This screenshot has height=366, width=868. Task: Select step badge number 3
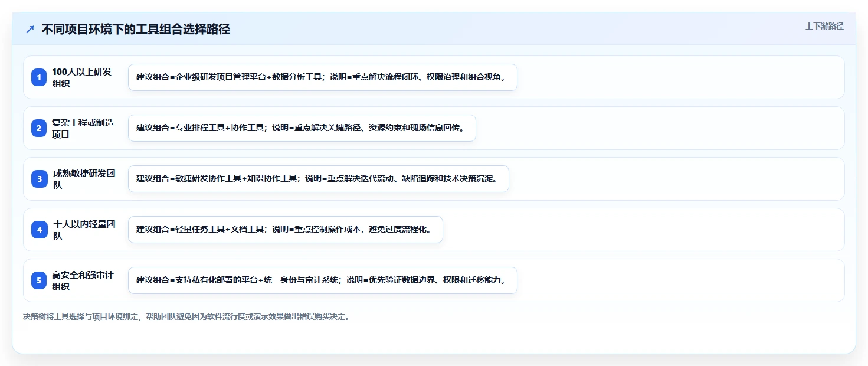(39, 179)
